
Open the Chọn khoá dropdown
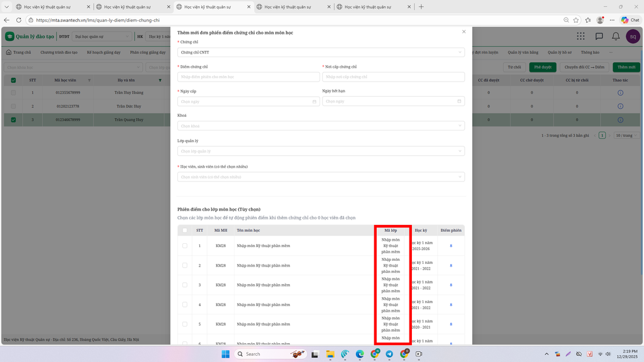[x=321, y=126]
